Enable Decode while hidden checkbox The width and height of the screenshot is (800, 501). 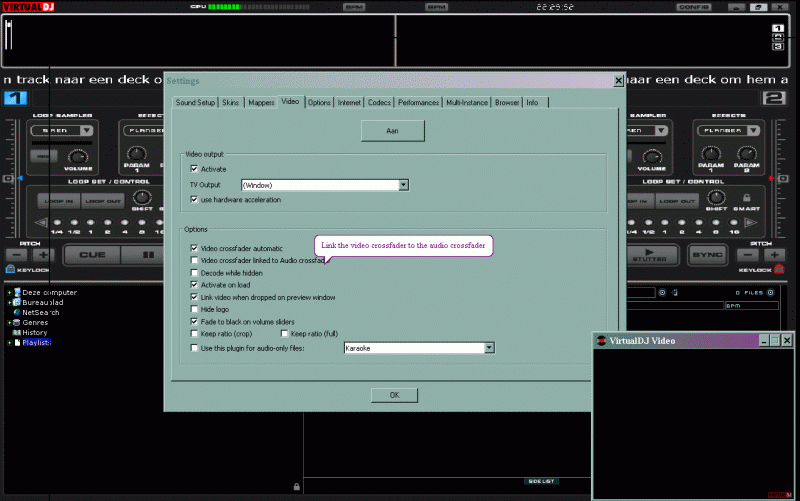pos(194,272)
